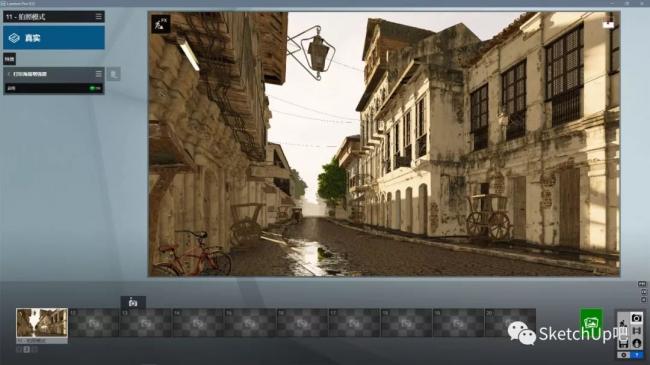This screenshot has height=365, width=650.
Task: Switch to Movie mode film icon
Action: click(636, 331)
